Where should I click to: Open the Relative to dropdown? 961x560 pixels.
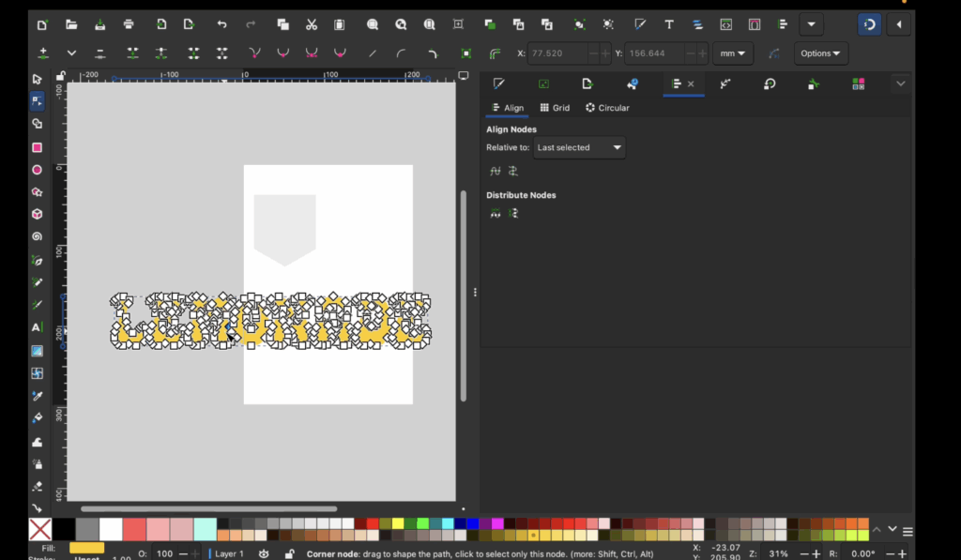coord(579,147)
